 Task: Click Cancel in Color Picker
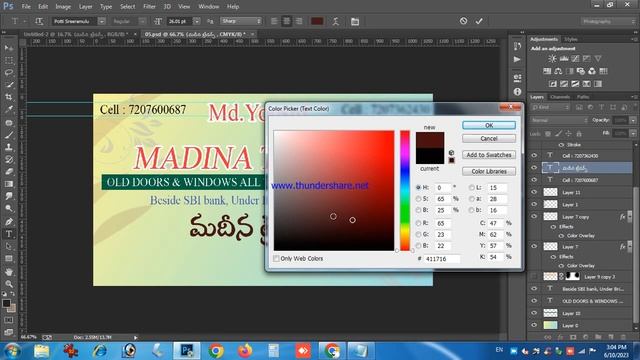point(489,138)
